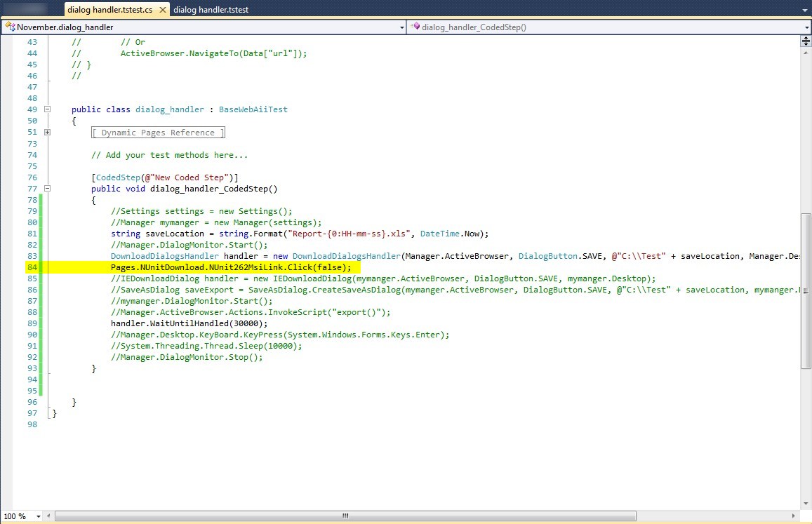Click the //System.Threading.Thread.Sleep(10000); comment
This screenshot has width=812, height=524.
click(x=206, y=346)
